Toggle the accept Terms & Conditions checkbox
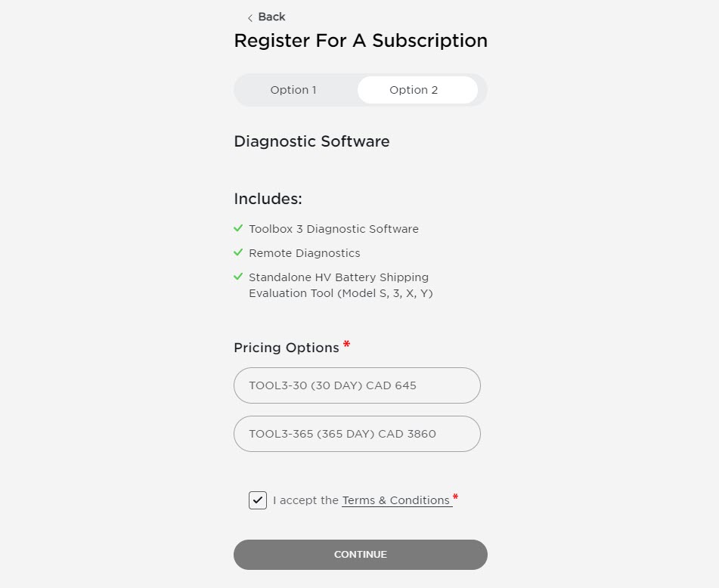 [x=258, y=500]
